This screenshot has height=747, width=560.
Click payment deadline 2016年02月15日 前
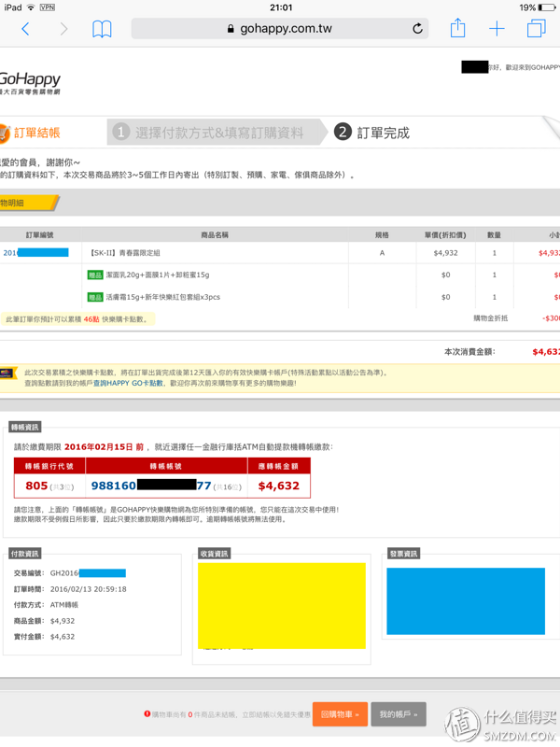click(104, 447)
